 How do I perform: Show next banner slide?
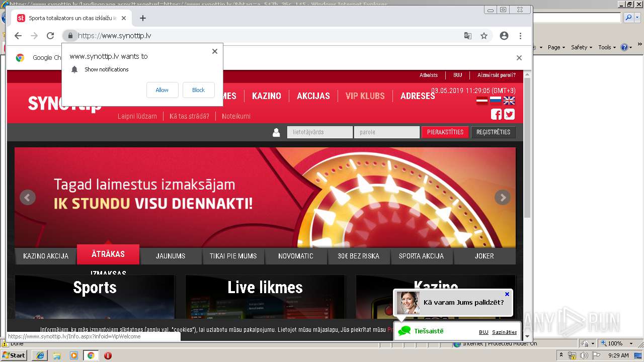[x=503, y=198]
